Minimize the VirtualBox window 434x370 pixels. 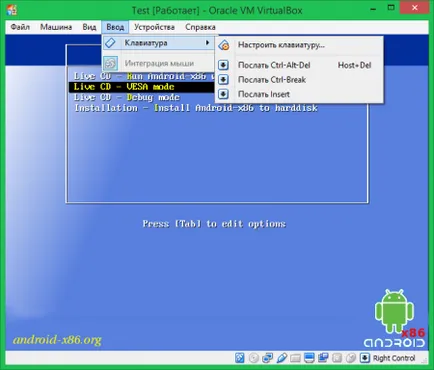373,9
